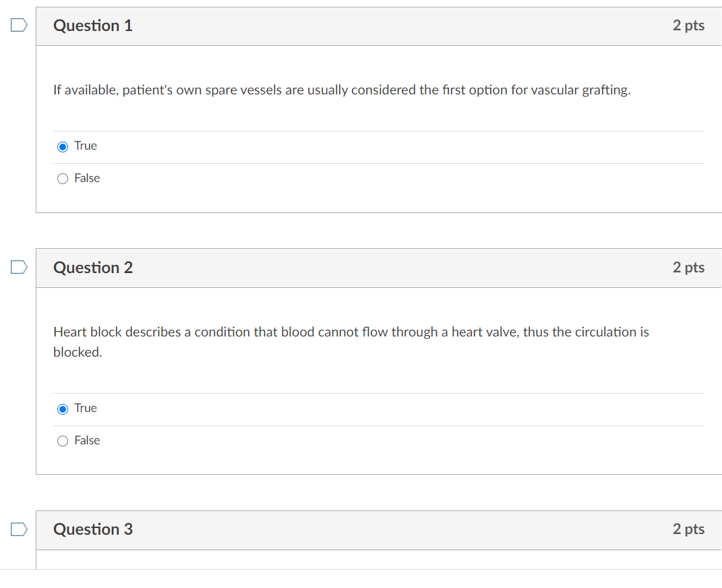The height and width of the screenshot is (588, 722).
Task: Click 2 pts label of Question 3
Action: [x=688, y=529]
